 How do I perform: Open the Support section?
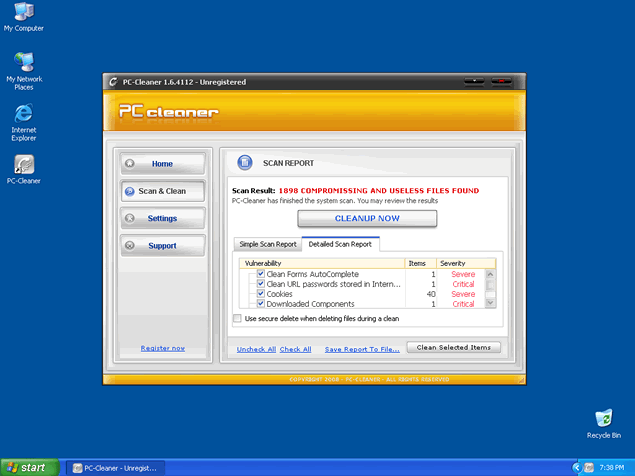point(162,245)
